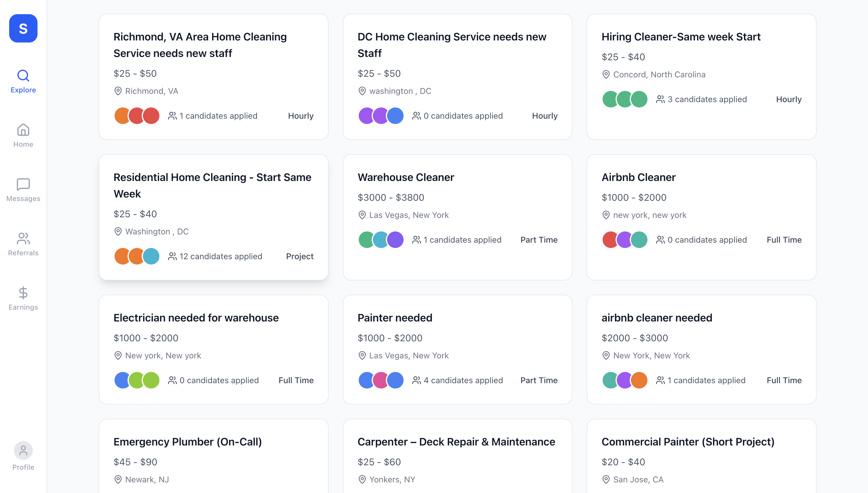868x493 pixels.
Task: Open the Richmond, VA Home Cleaning job card
Action: (213, 76)
